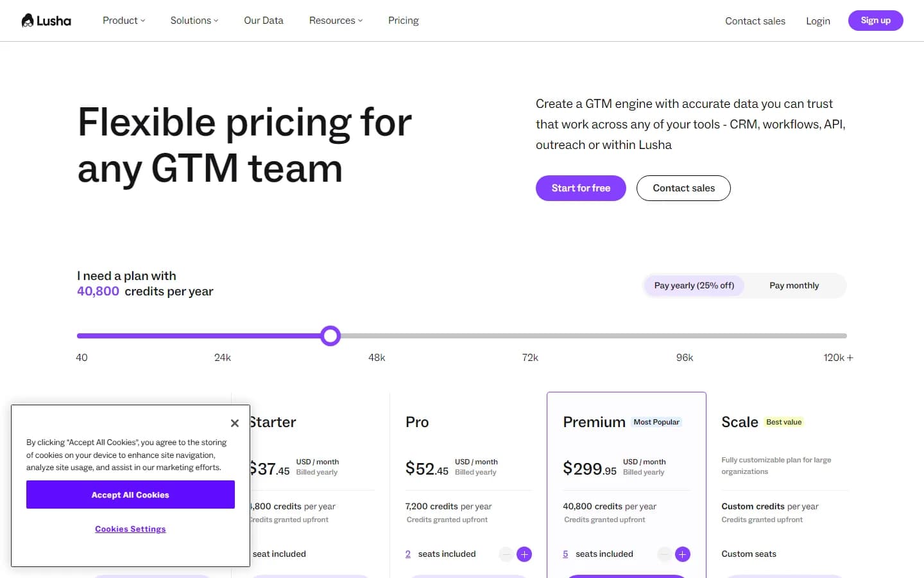Switch billing to Pay monthly
The height and width of the screenshot is (578, 924).
pos(794,285)
